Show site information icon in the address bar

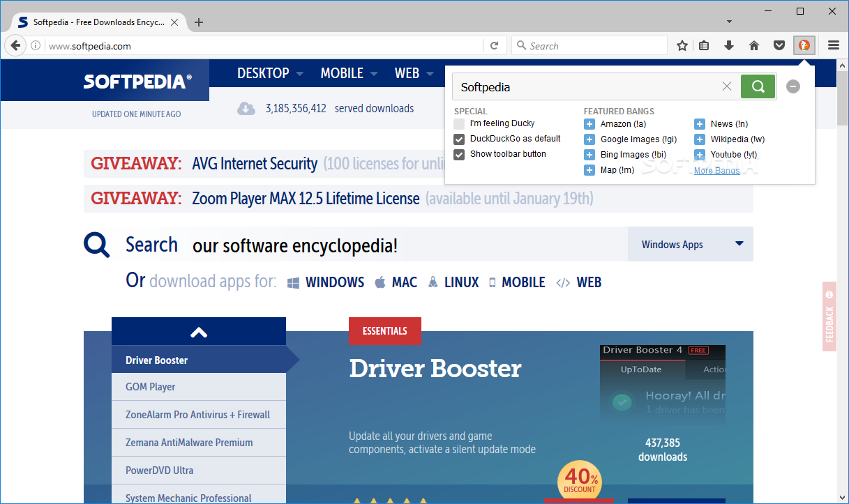(36, 46)
